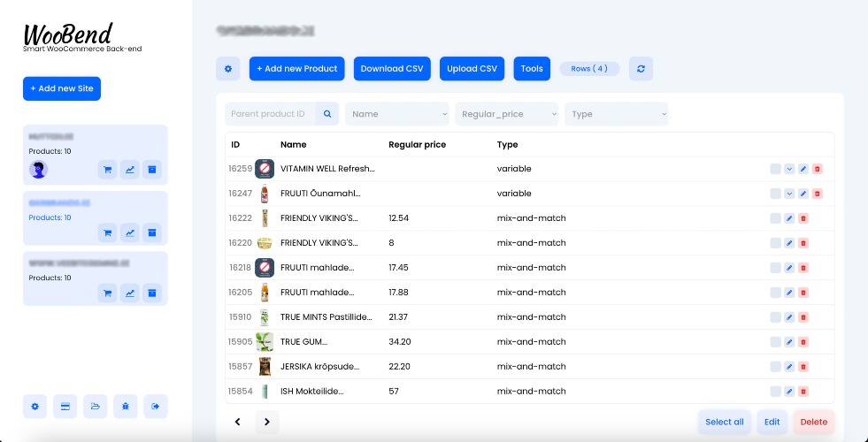Click the refresh icon next to Rows

pyautogui.click(x=641, y=69)
